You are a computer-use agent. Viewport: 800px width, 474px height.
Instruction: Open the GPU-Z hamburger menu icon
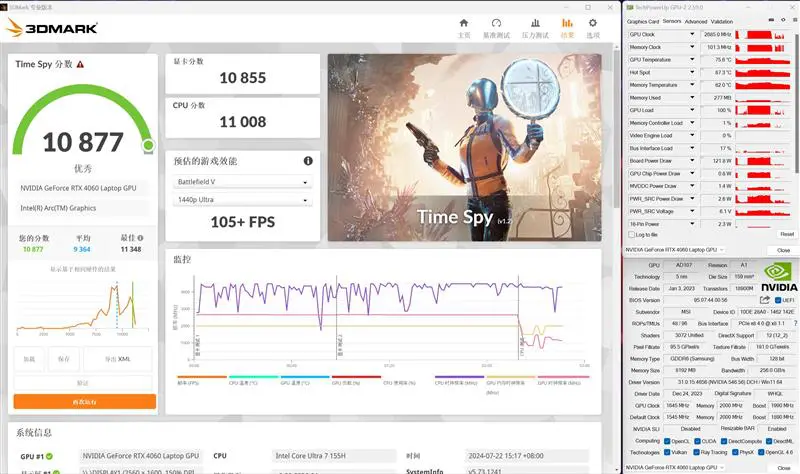(x=794, y=20)
